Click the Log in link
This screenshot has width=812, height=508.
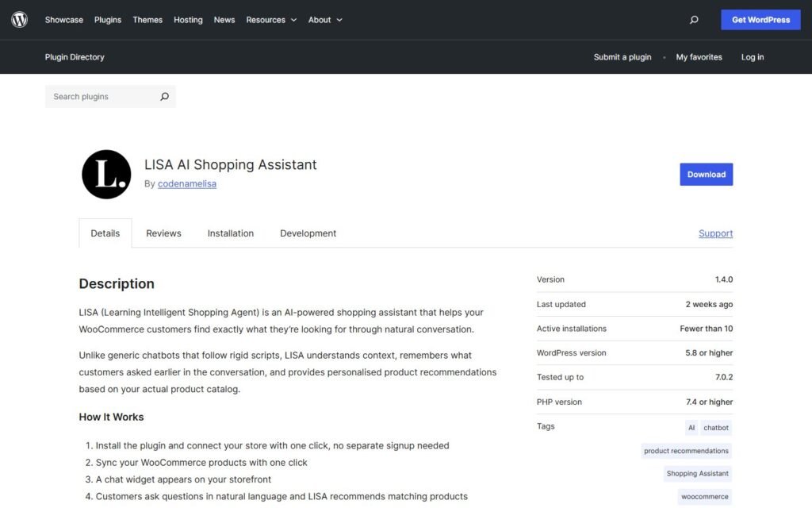coord(753,57)
